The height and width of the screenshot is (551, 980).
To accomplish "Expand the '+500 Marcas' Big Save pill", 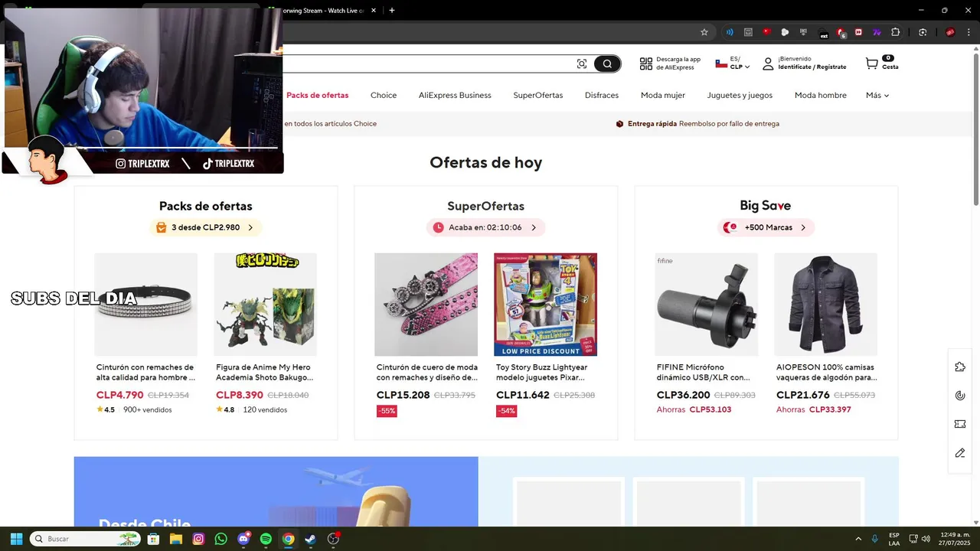I will pyautogui.click(x=766, y=227).
